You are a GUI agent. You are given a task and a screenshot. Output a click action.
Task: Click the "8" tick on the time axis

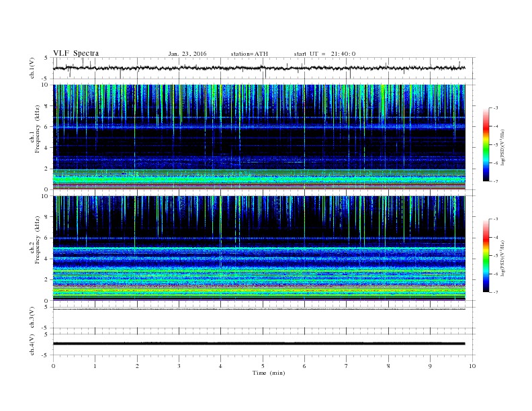[x=388, y=366]
